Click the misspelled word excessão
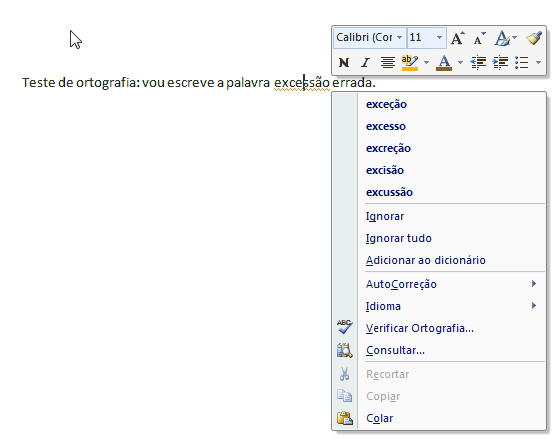The image size is (558, 442). coord(302,83)
